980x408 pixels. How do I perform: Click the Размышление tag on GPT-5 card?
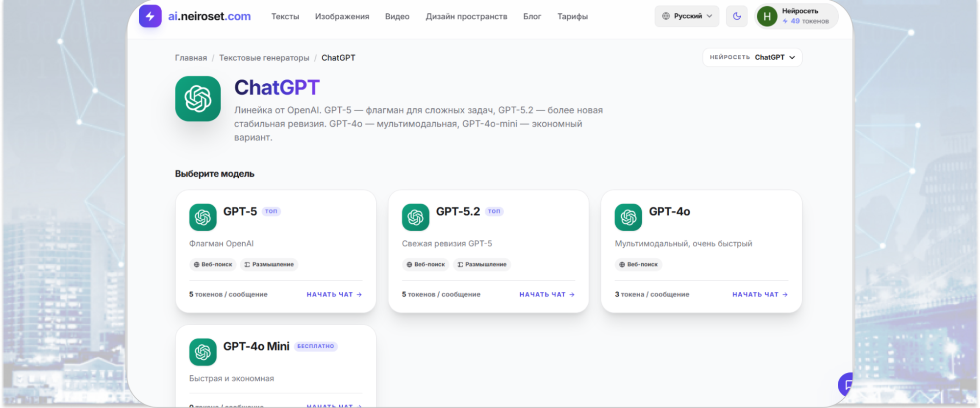(269, 264)
